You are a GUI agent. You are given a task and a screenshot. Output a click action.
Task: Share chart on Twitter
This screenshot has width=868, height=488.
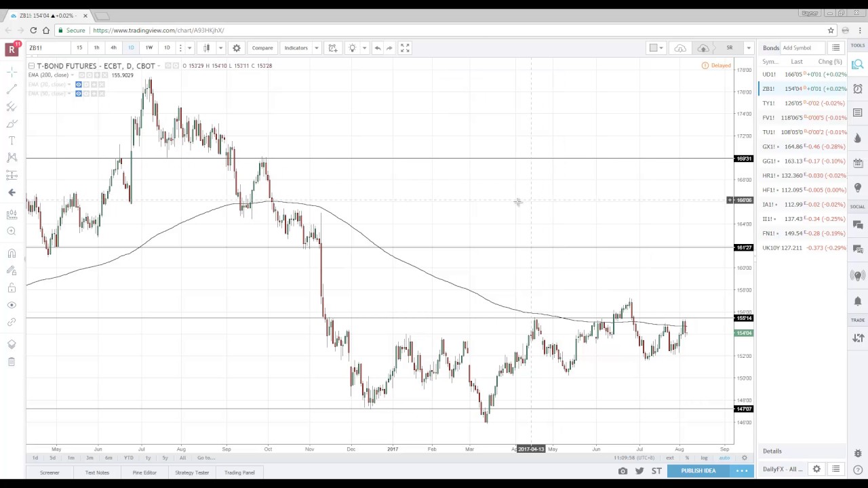[x=639, y=471]
